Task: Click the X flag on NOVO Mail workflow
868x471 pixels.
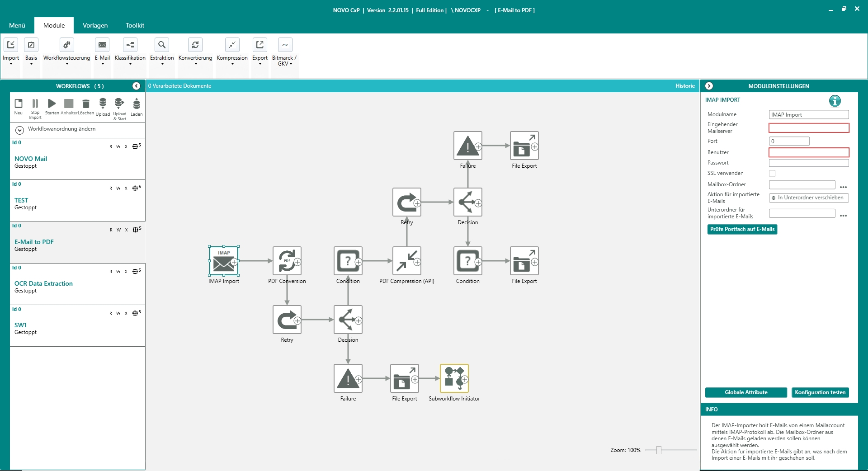Action: (x=126, y=147)
